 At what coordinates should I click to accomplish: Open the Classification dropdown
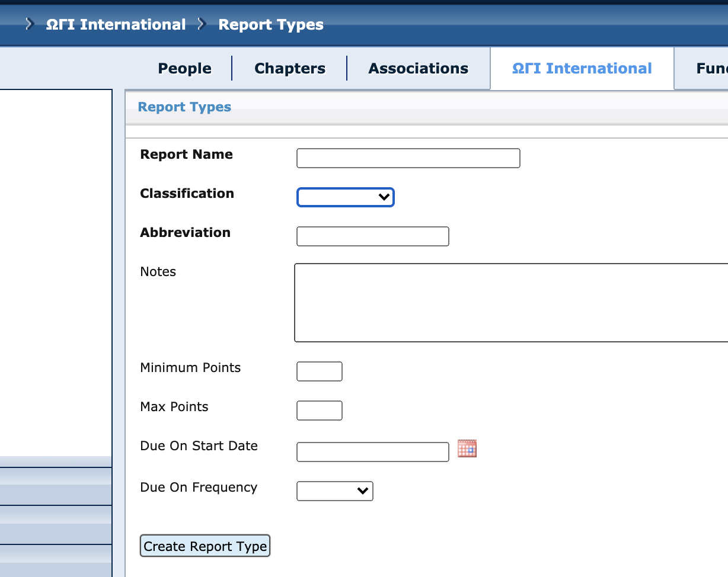click(x=346, y=197)
